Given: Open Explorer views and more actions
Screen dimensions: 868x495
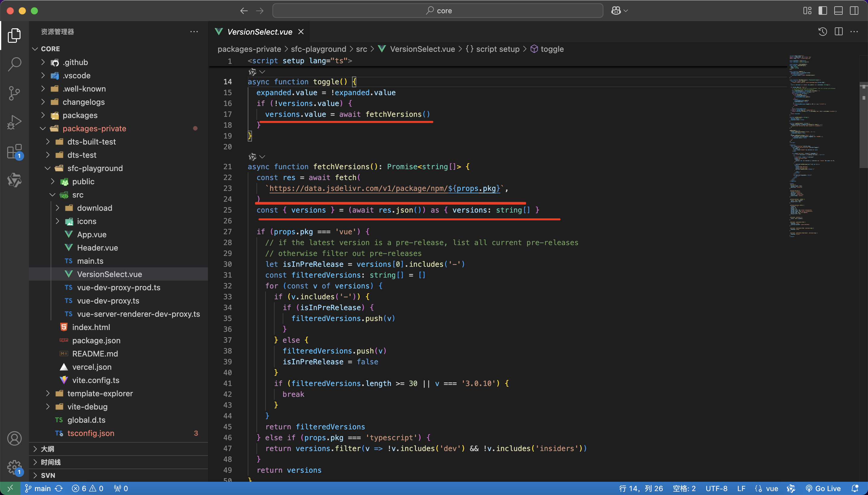Looking at the screenshot, I should click(x=194, y=32).
